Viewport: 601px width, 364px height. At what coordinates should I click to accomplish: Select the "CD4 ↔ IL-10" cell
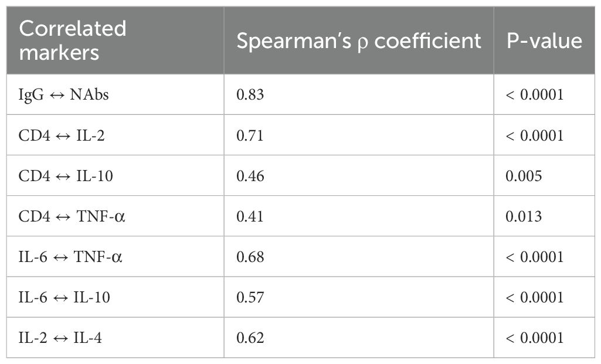[x=66, y=176]
